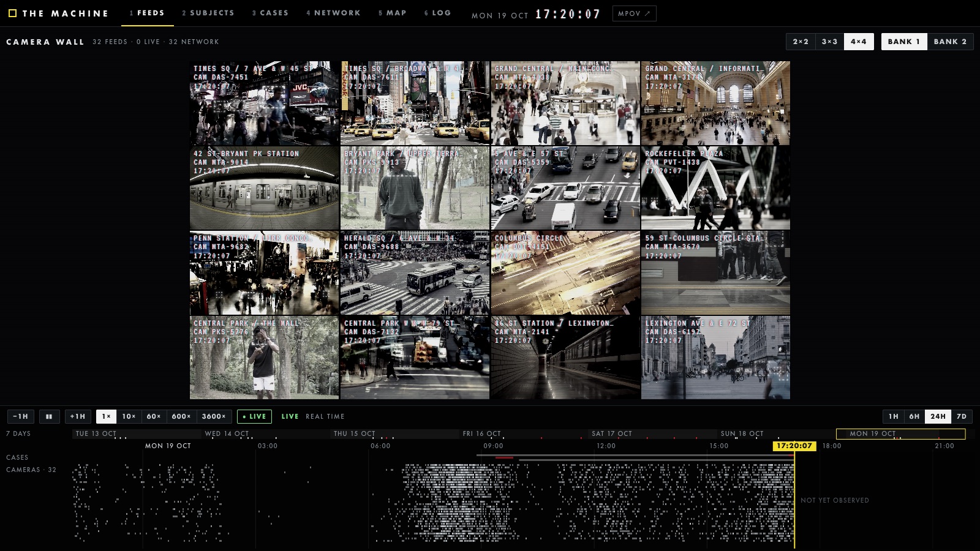Select the MON 19 OCT highlighted day
Screen dimensions: 980x551
tap(900, 433)
